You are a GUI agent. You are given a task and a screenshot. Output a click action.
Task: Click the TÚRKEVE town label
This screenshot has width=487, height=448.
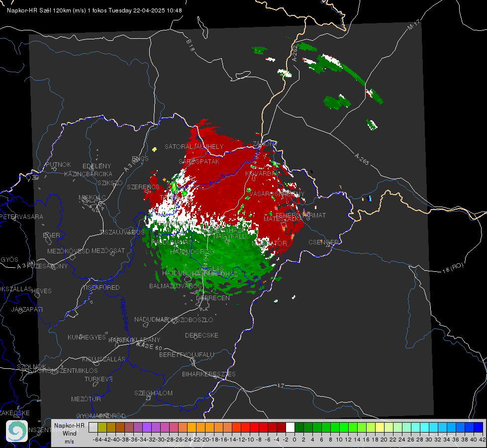[x=98, y=379]
